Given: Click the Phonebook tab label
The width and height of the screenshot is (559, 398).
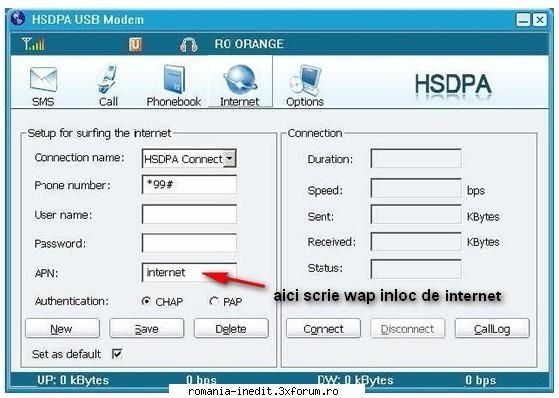Looking at the screenshot, I should (174, 102).
